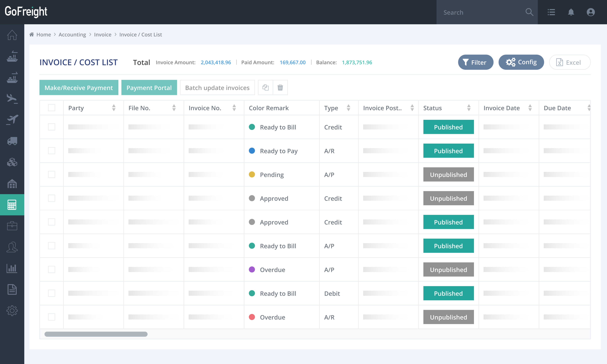Click the green Ready to Bill color dot
Viewport: 607px width, 364px height.
(252, 127)
